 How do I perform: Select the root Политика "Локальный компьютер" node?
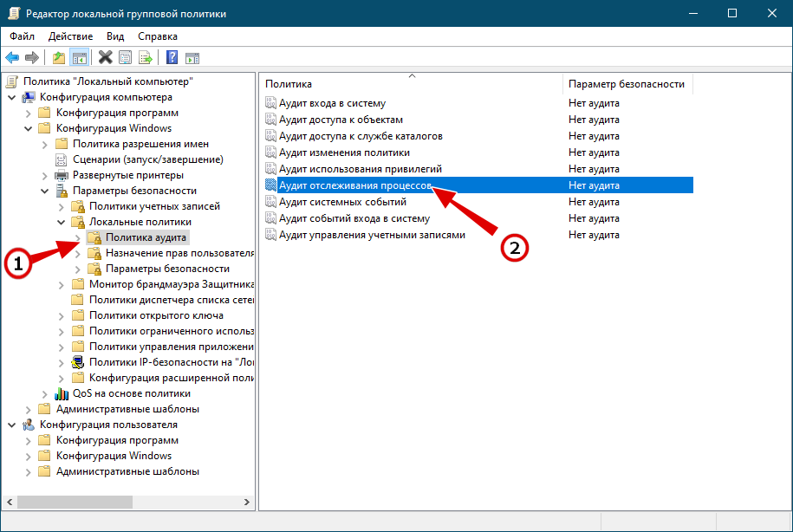(108, 81)
